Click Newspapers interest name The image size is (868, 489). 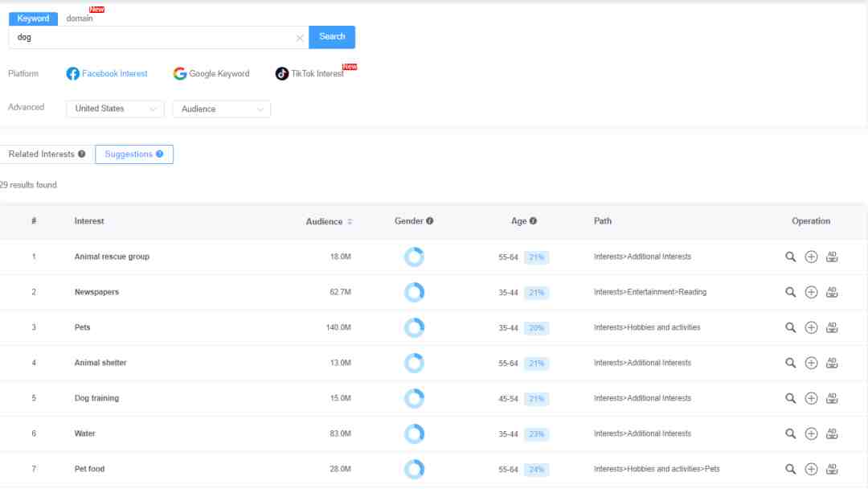click(96, 293)
